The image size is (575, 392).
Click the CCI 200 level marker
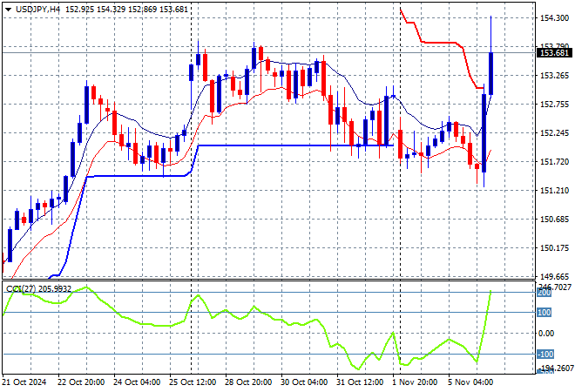pos(545,293)
